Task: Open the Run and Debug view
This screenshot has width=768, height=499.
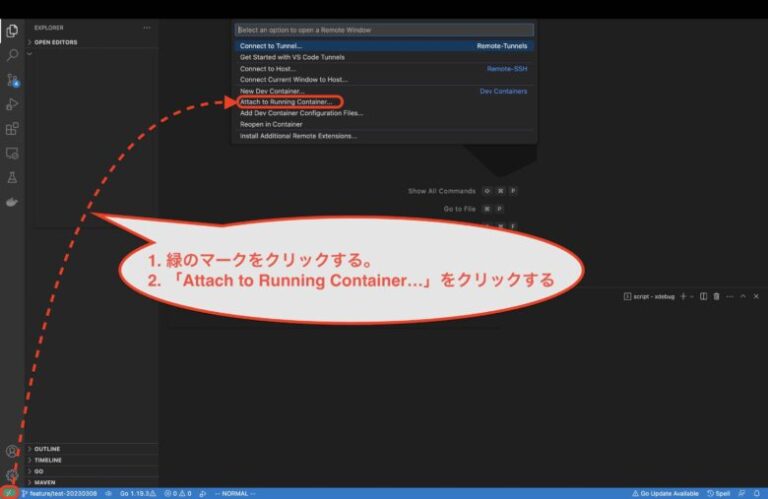Action: 12,104
